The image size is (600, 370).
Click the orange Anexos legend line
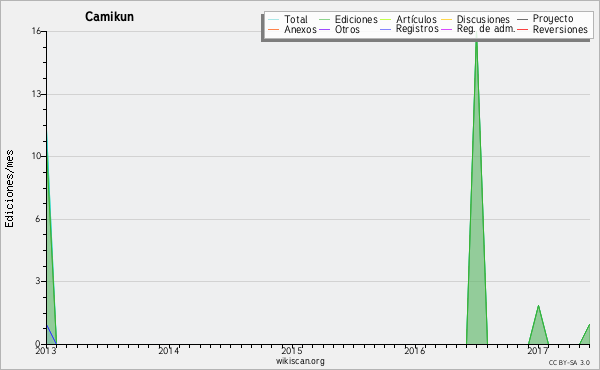[x=274, y=29]
